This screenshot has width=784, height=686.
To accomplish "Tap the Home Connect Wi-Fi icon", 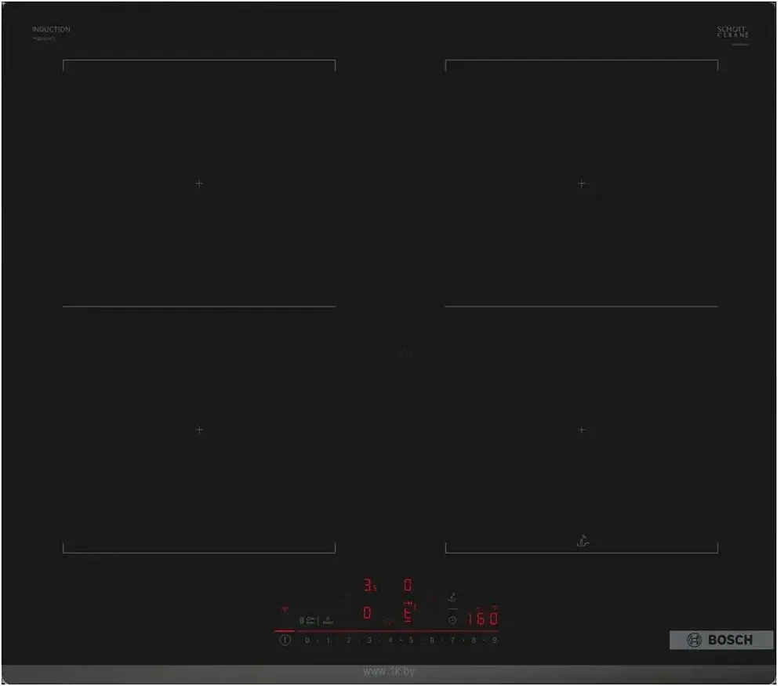I will [x=285, y=609].
